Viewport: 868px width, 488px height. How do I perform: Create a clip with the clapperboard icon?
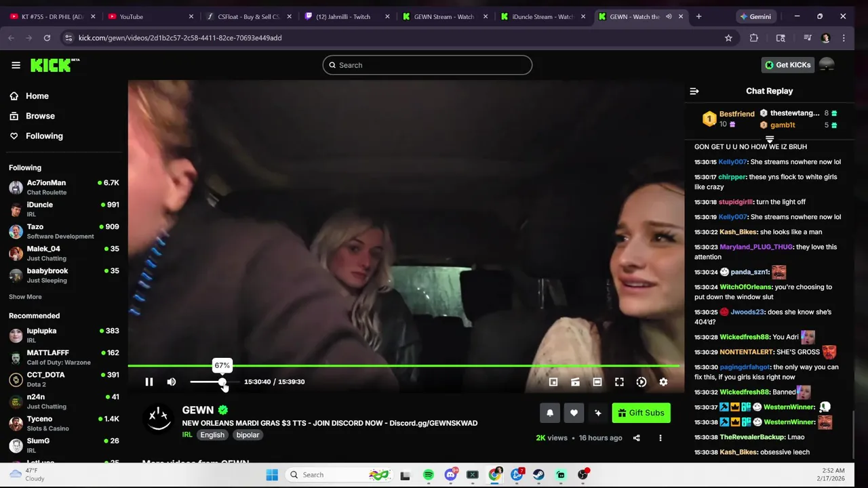[575, 382]
